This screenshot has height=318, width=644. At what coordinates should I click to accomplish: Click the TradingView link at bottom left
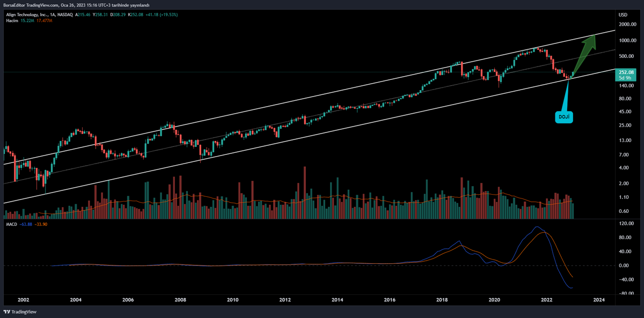[x=23, y=312]
